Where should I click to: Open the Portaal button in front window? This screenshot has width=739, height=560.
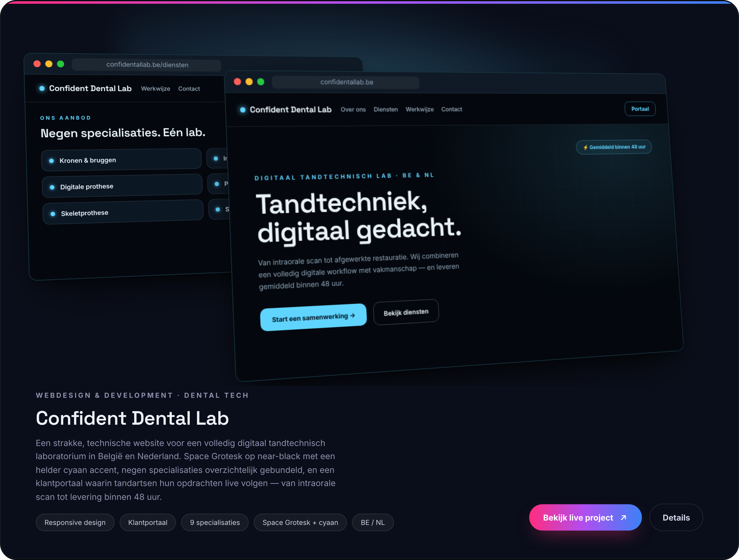click(x=640, y=109)
